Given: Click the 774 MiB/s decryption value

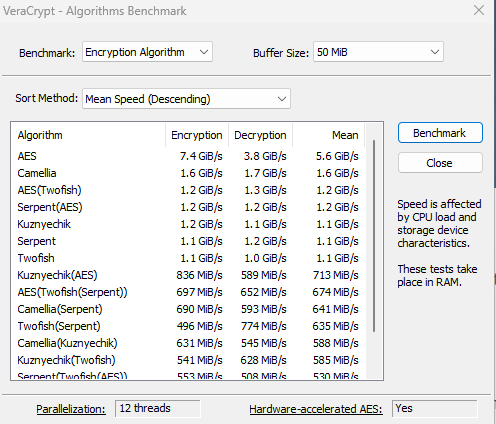Looking at the screenshot, I should (x=264, y=326).
